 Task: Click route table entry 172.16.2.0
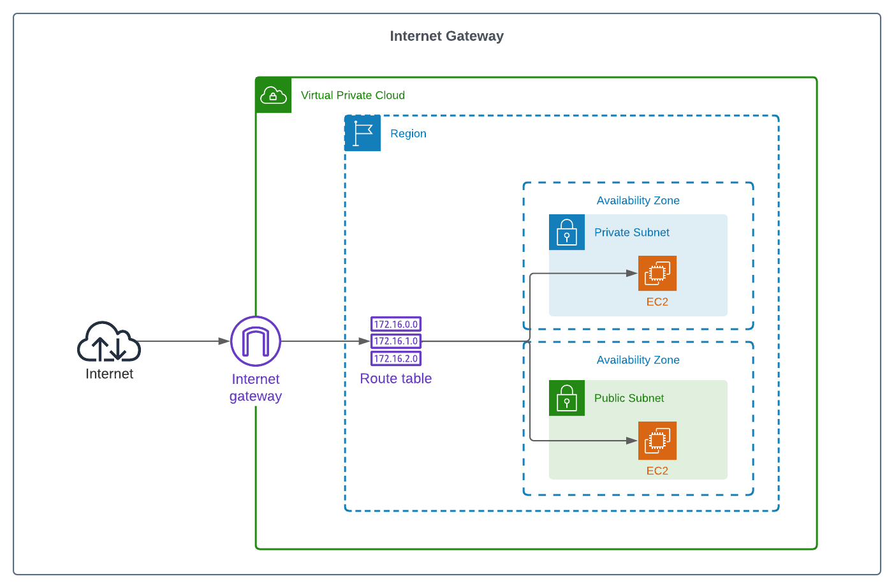(x=396, y=358)
